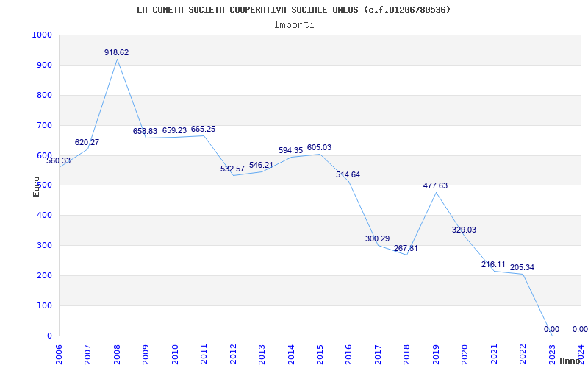Select the Anno x-axis label
The image size is (588, 368).
571,361
